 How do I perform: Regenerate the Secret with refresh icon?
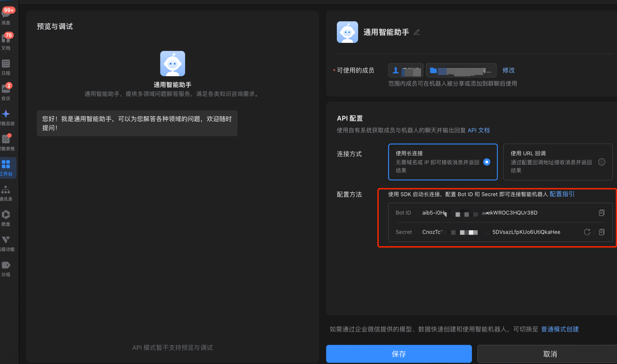pyautogui.click(x=587, y=232)
